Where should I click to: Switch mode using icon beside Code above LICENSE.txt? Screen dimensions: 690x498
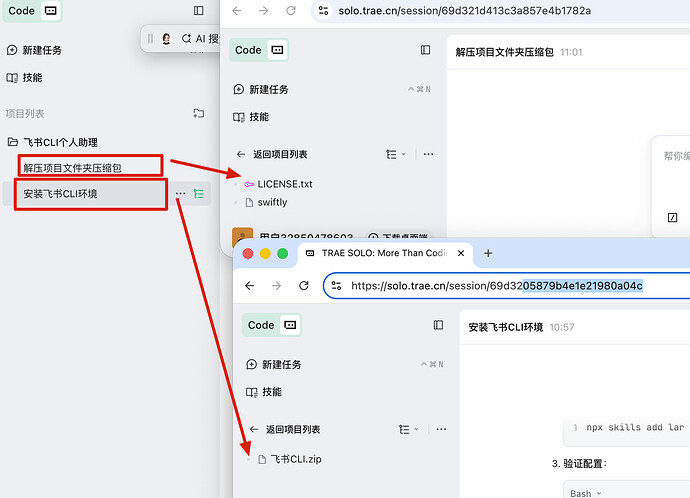tap(277, 50)
